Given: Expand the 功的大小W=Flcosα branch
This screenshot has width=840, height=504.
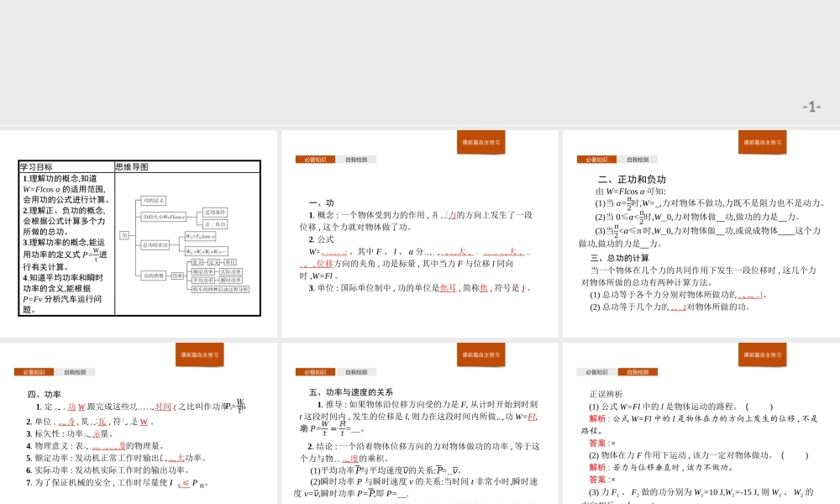Looking at the screenshot, I should tap(165, 217).
